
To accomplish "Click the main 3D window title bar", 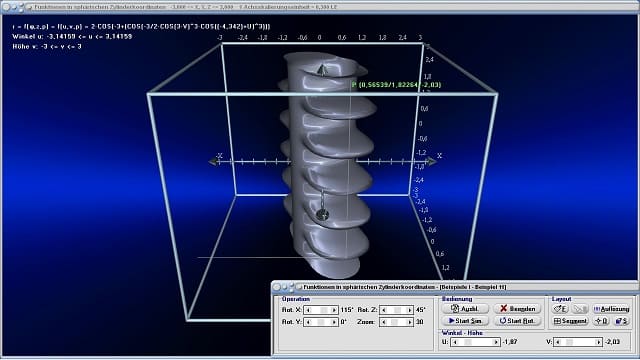I will (320, 7).
